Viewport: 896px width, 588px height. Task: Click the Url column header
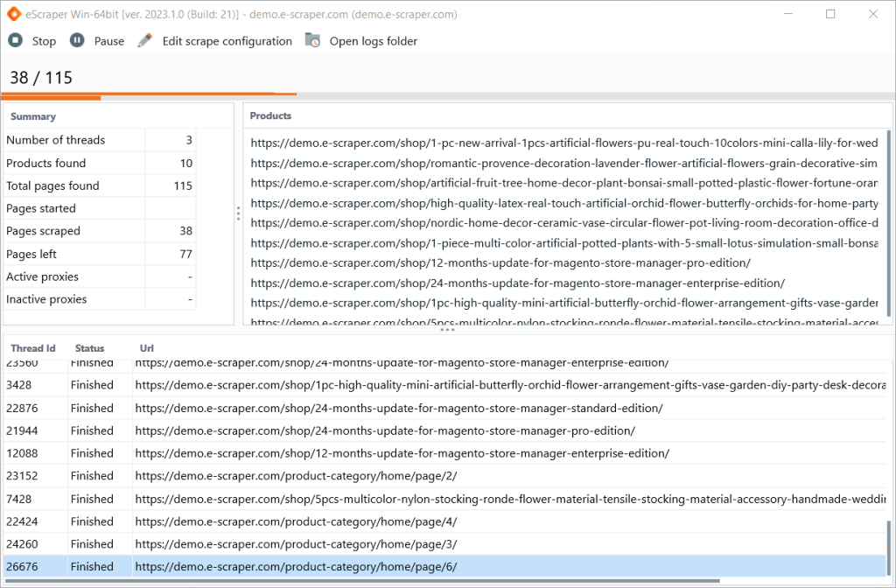pyautogui.click(x=146, y=347)
